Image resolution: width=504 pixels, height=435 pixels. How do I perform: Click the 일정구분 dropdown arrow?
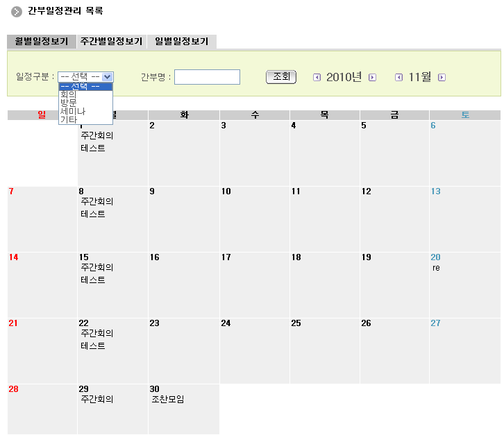(x=108, y=77)
